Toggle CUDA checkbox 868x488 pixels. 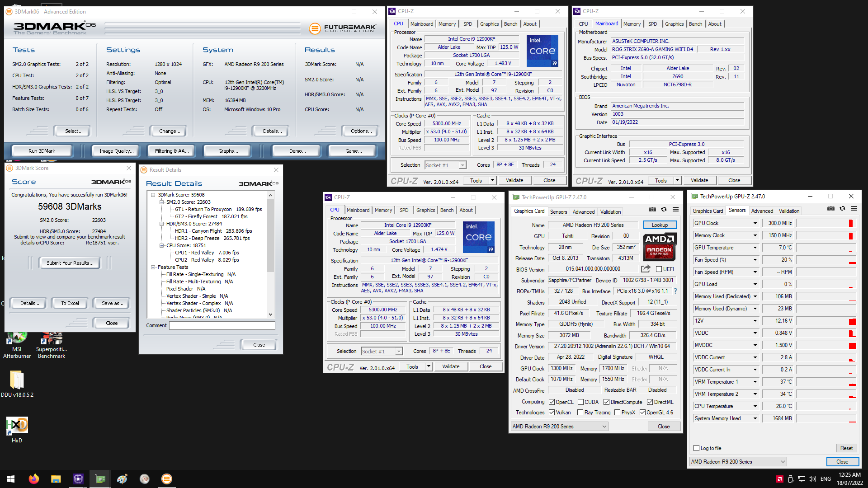coord(580,402)
